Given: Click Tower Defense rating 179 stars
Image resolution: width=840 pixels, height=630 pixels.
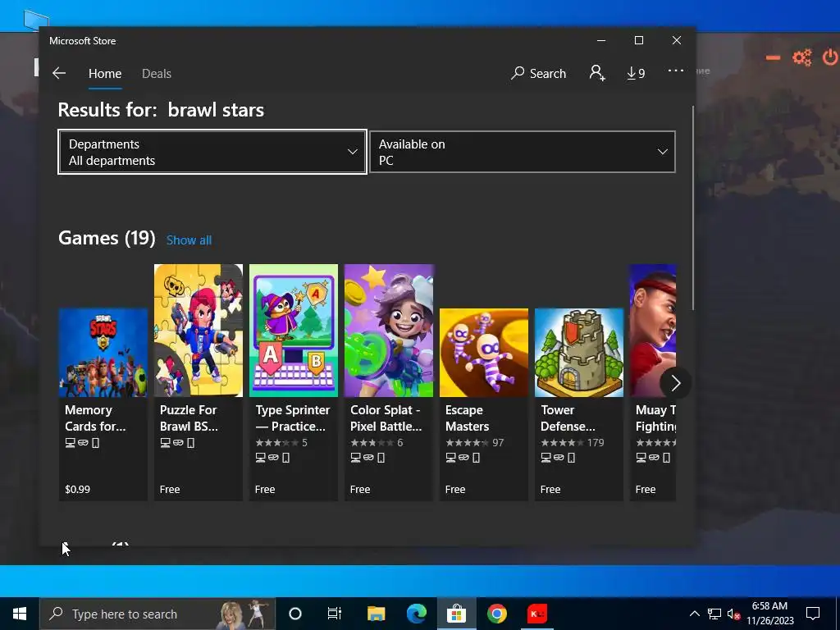Looking at the screenshot, I should tap(572, 442).
